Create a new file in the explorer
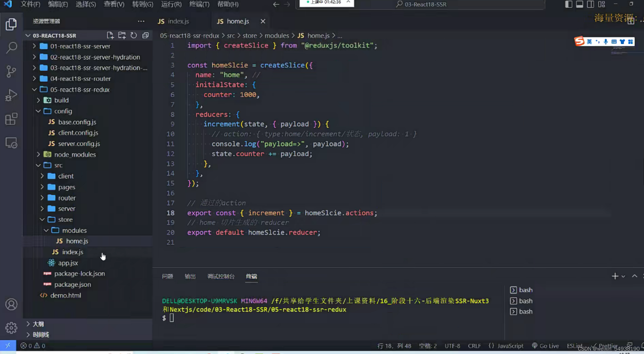This screenshot has height=354, width=644. click(x=110, y=35)
